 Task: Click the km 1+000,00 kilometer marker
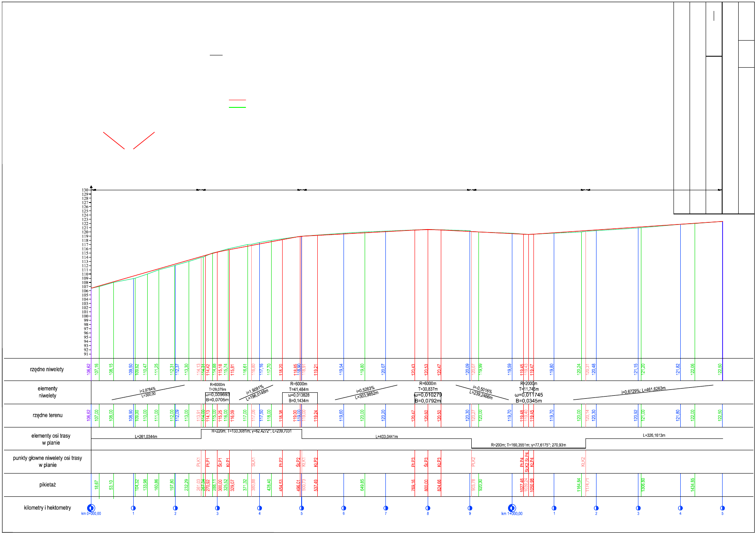(x=511, y=508)
